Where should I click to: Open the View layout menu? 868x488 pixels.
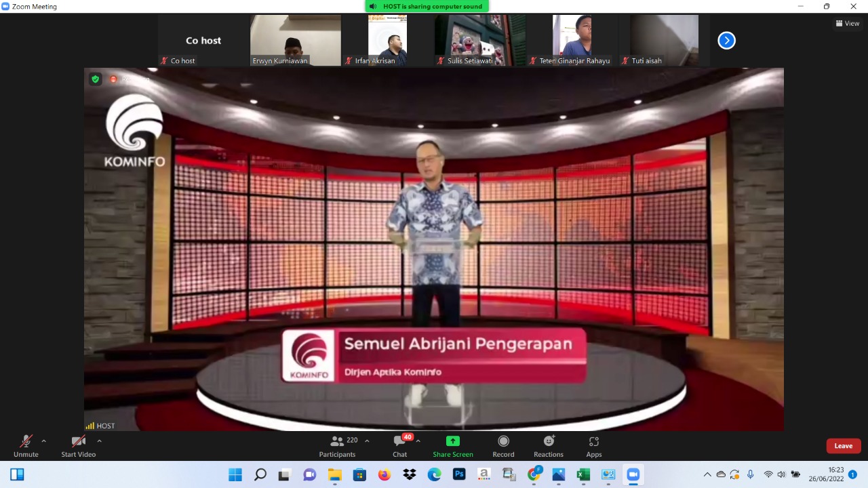coord(848,23)
